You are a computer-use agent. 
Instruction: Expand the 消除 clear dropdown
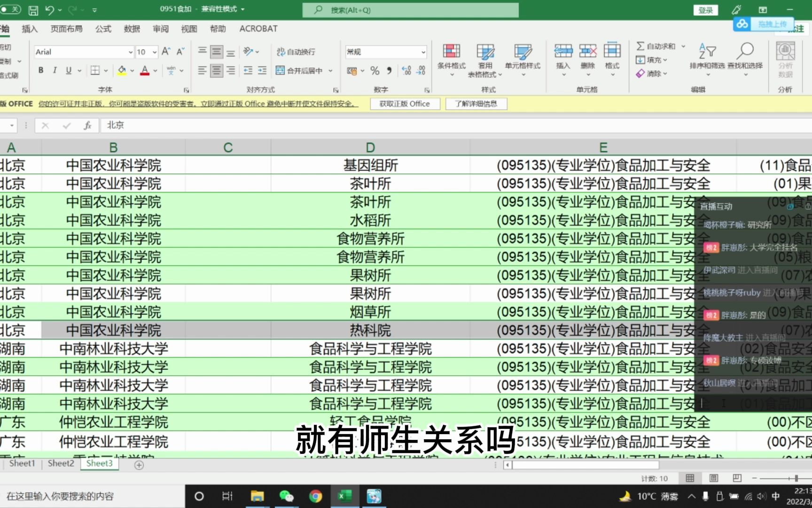[x=665, y=74]
